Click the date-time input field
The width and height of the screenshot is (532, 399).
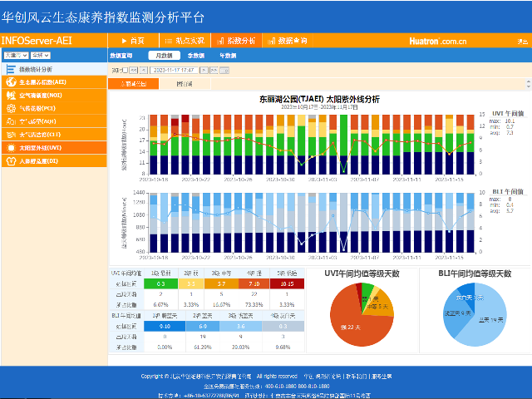click(179, 71)
